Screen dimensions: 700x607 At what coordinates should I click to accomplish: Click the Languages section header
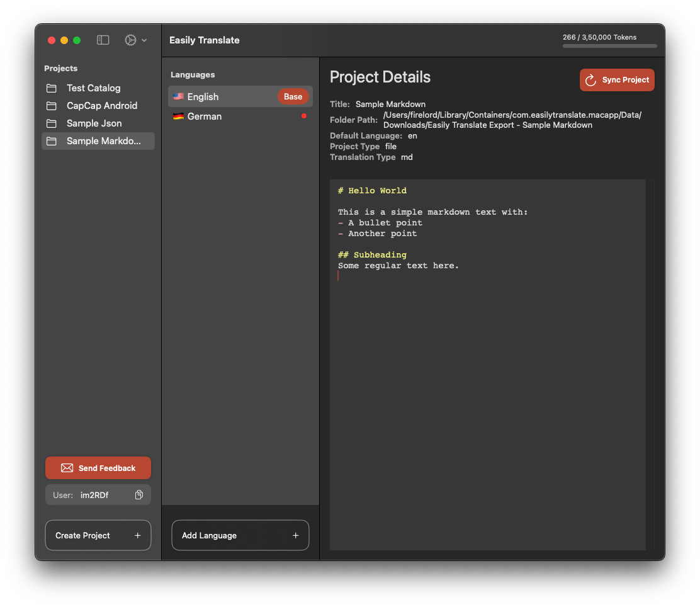193,74
